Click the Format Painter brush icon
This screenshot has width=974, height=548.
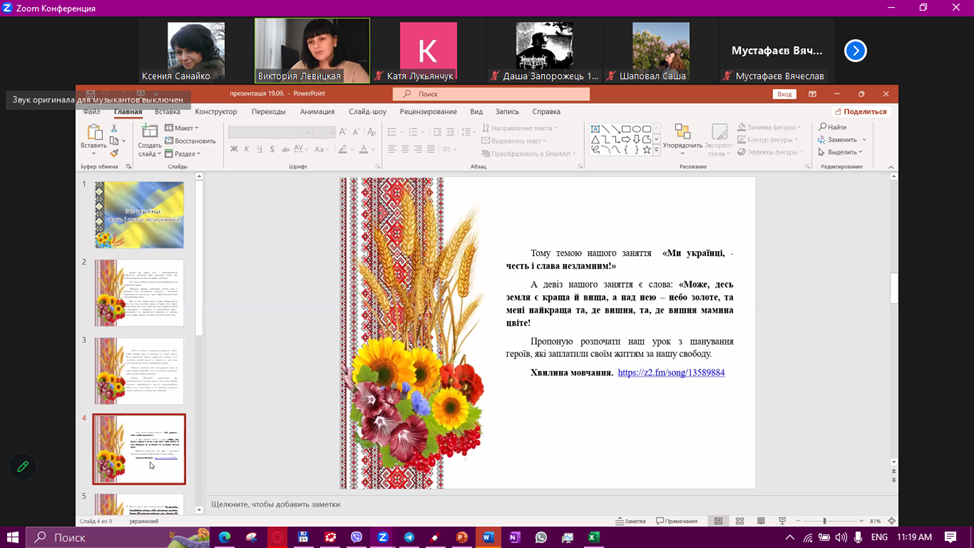114,153
